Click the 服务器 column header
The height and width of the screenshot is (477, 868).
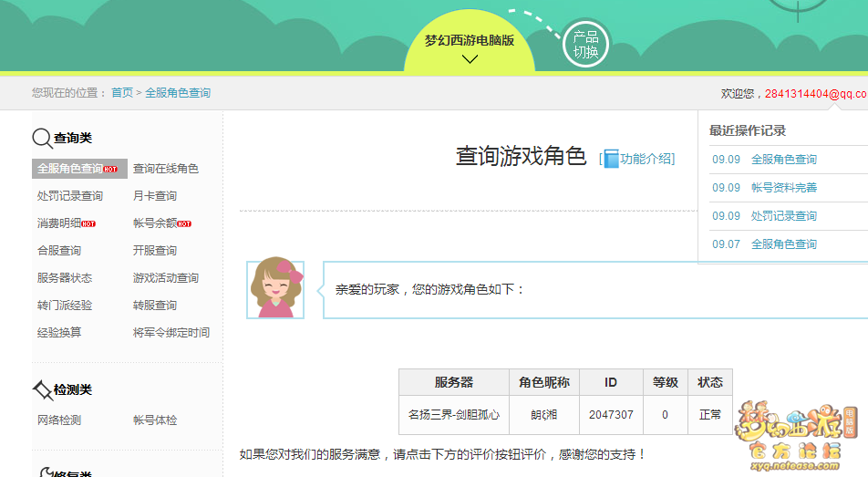[454, 382]
